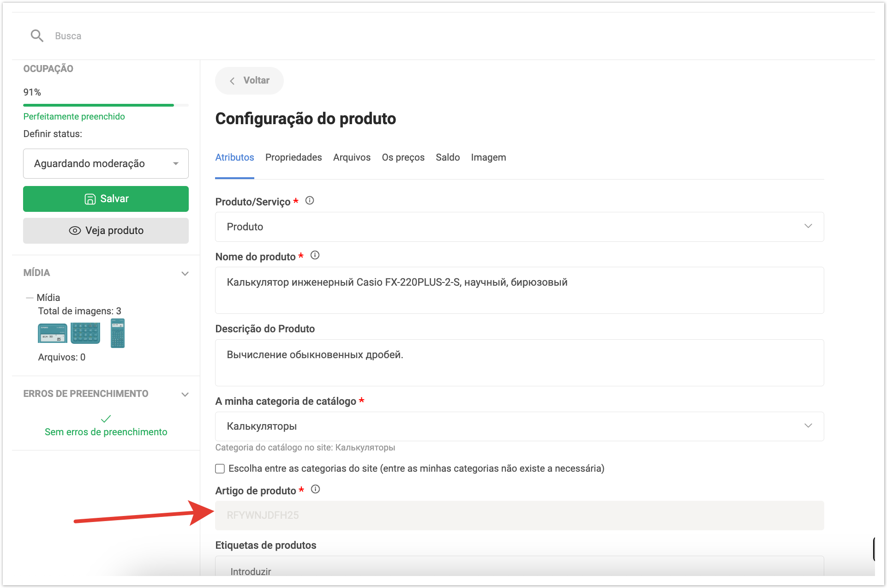The image size is (887, 588).
Task: Collapse ERROS DE PREENCHIMENTO section
Action: coord(185,394)
